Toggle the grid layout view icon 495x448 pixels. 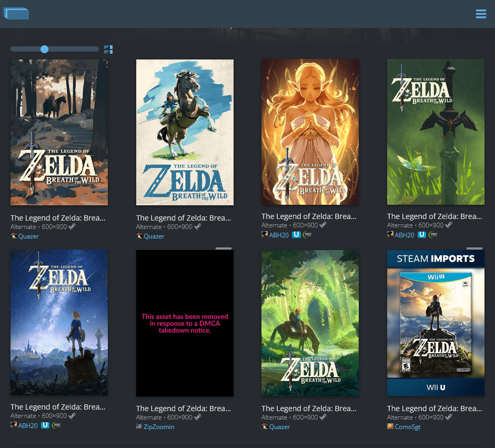click(x=108, y=49)
